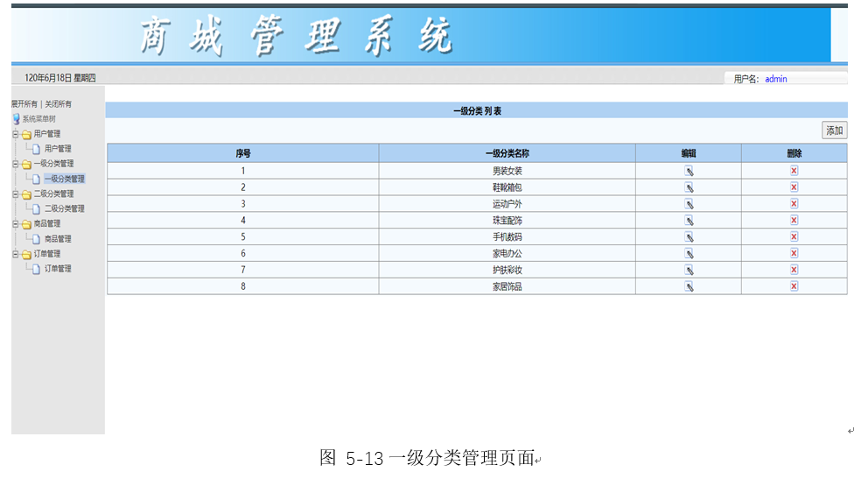Image resolution: width=868 pixels, height=486 pixels.
Task: Click page icon beside 订单管理 leaf
Action: coord(36,269)
